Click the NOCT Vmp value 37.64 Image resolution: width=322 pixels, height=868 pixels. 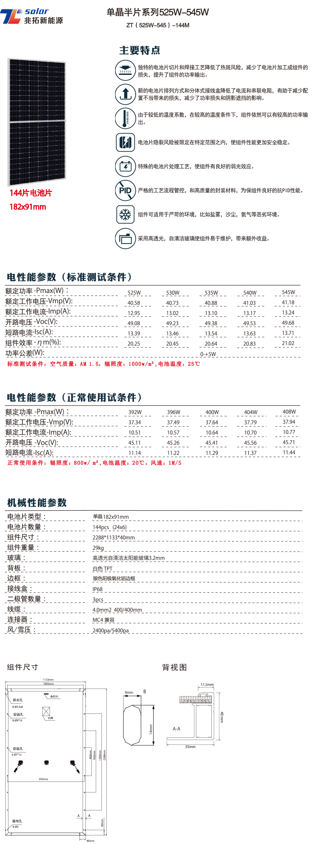(212, 423)
